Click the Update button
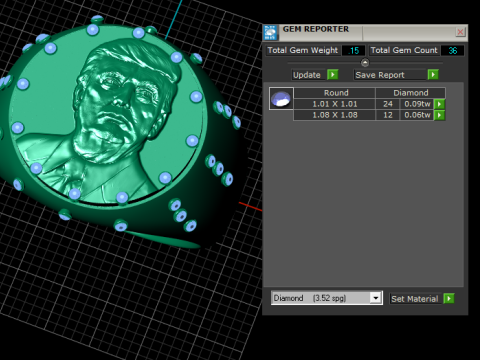Screen dimensions: 480x360 coord(309,75)
